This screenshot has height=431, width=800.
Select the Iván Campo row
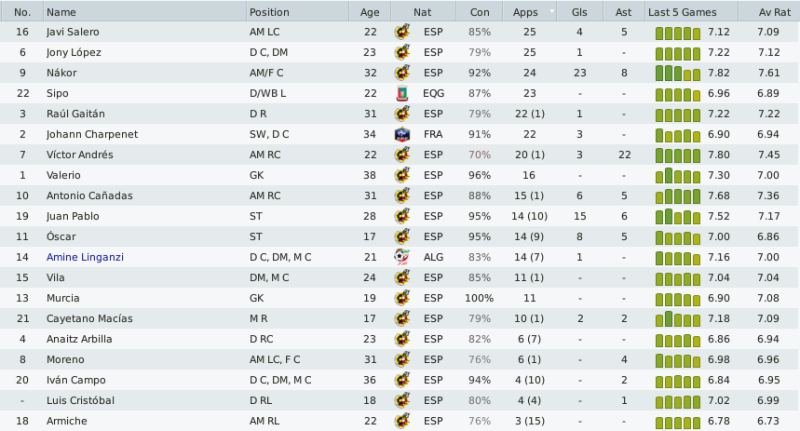[400, 380]
